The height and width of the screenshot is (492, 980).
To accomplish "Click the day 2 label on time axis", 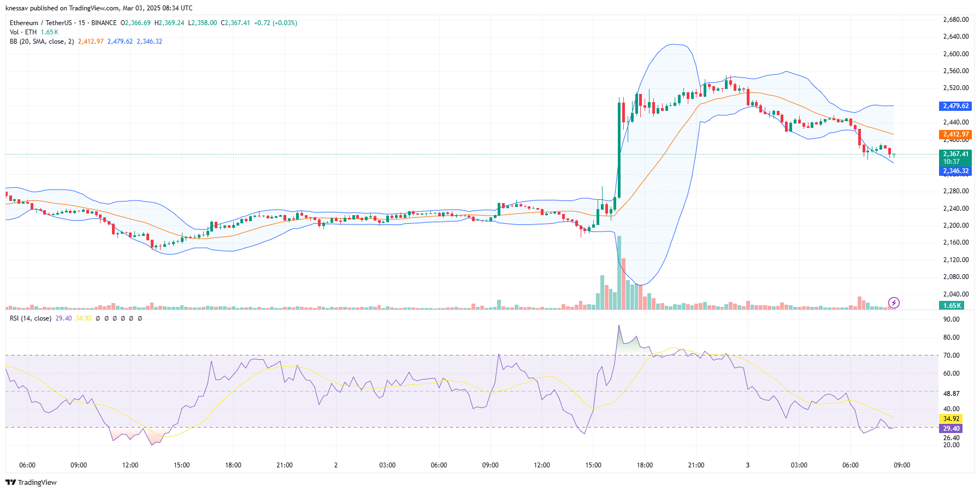I will coord(336,465).
